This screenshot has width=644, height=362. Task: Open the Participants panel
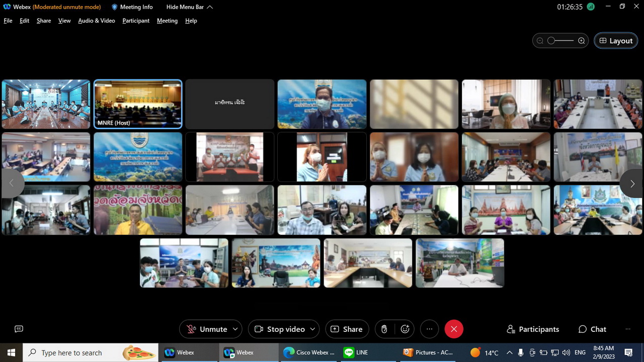(x=533, y=329)
